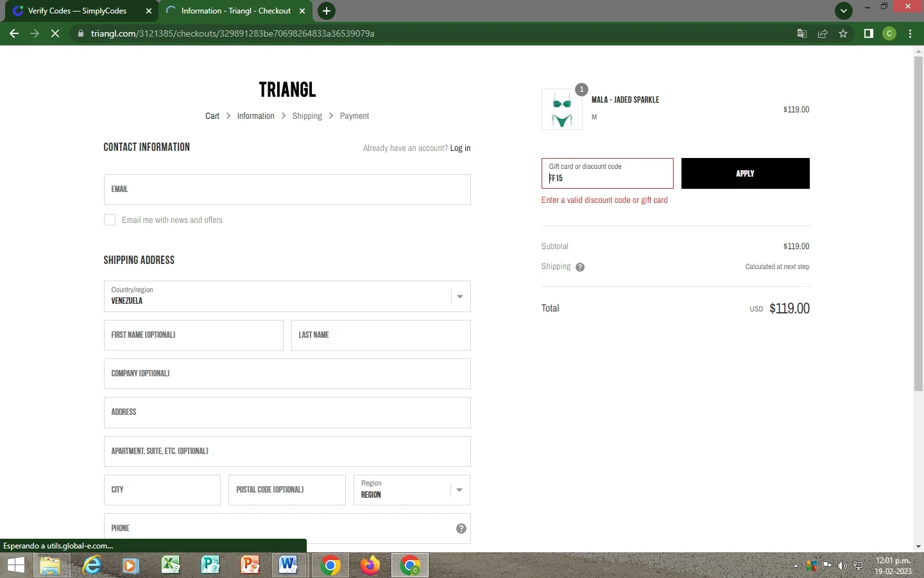Open Excel from the taskbar

click(171, 565)
